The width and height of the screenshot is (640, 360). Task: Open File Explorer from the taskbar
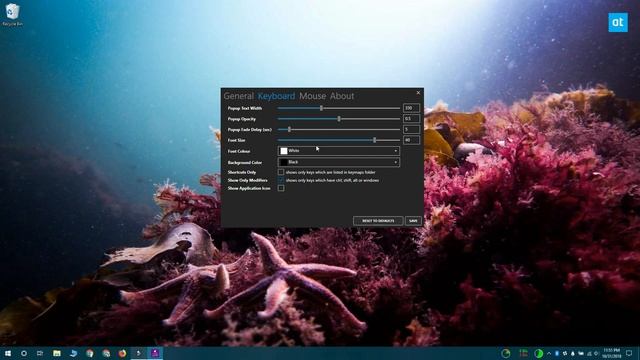(x=57, y=353)
